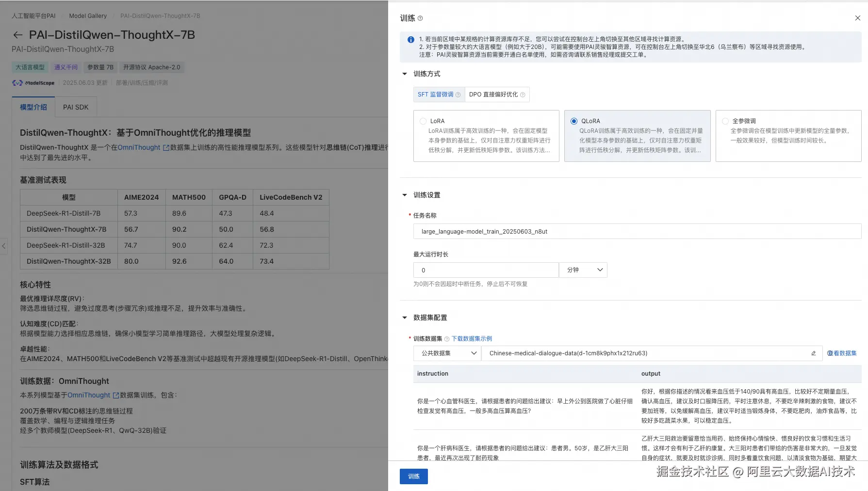This screenshot has width=868, height=491.
Task: Click the DeepSeek-R1-Distill-32B table row name
Action: (x=66, y=245)
